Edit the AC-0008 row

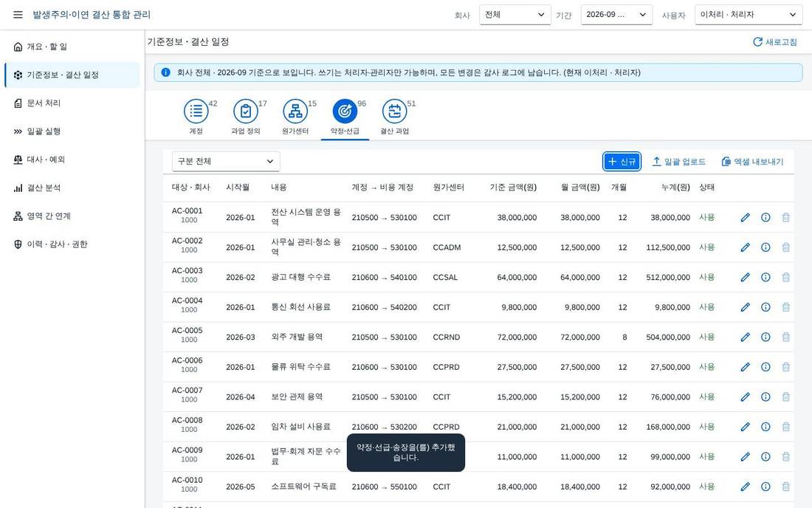tap(746, 427)
